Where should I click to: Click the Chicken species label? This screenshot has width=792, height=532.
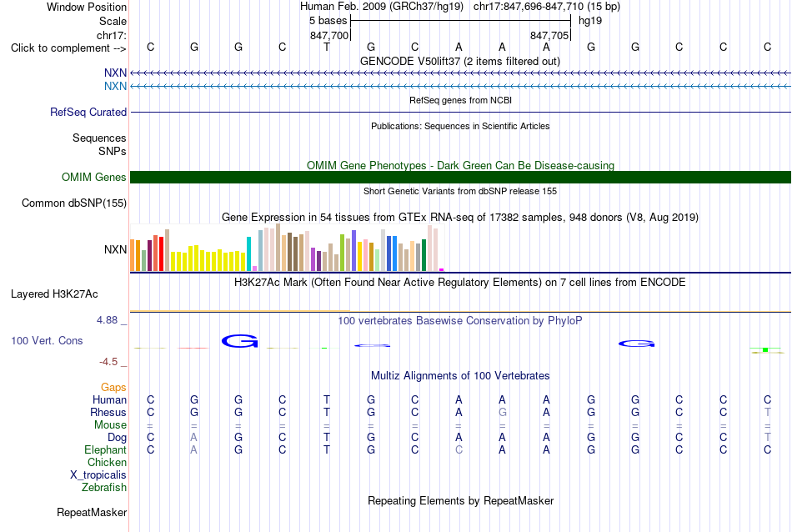pyautogui.click(x=107, y=462)
